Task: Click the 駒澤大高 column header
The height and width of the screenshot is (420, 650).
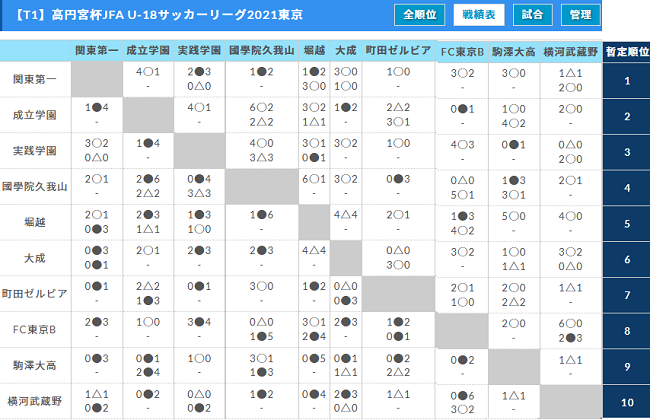Action: (514, 52)
